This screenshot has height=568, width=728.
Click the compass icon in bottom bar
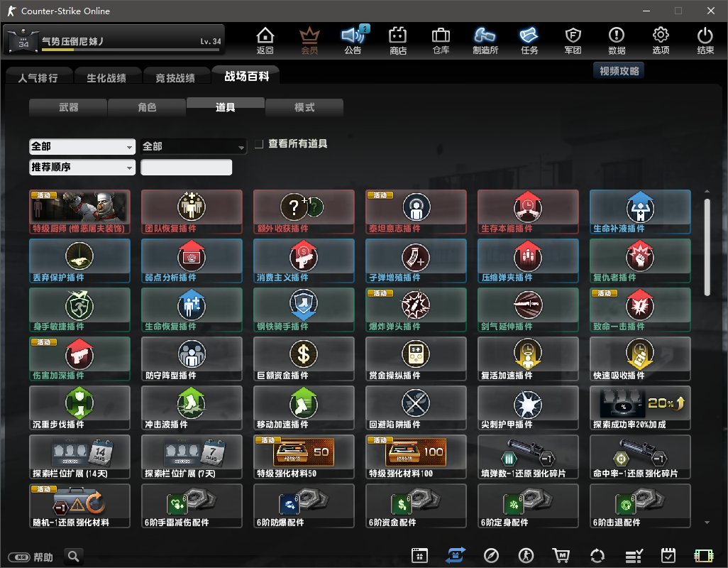pyautogui.click(x=491, y=555)
